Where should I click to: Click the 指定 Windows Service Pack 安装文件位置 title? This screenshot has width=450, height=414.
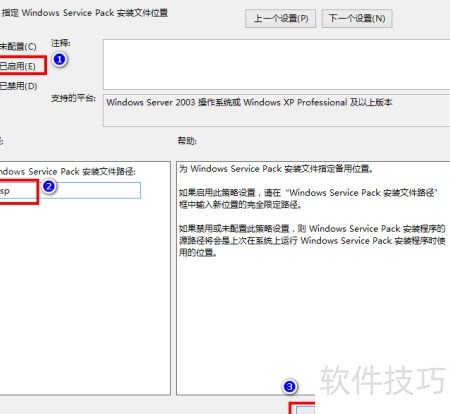pos(84,13)
